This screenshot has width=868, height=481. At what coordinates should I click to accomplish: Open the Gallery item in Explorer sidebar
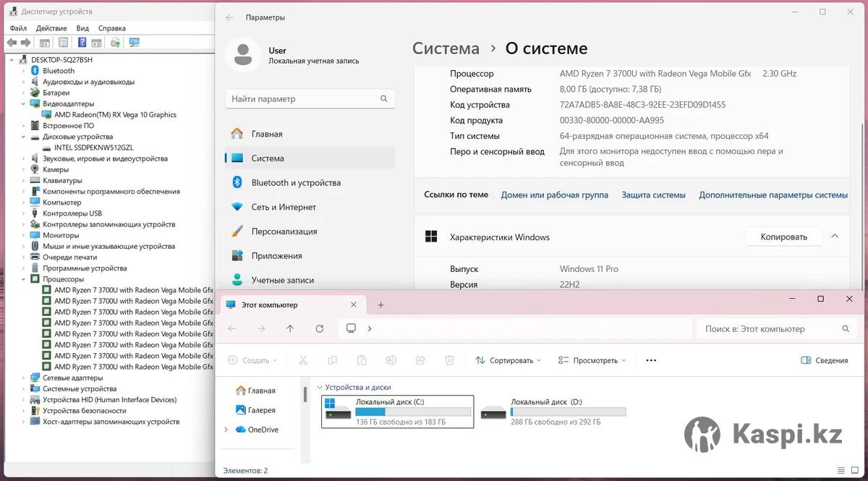pyautogui.click(x=261, y=410)
